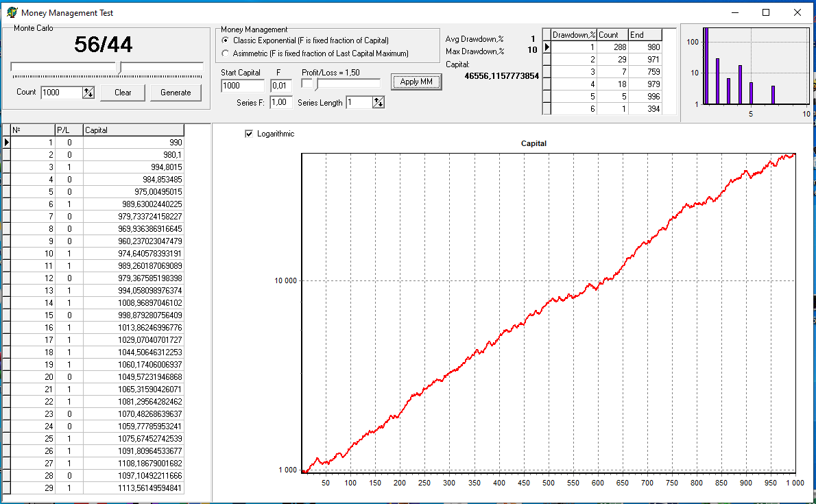This screenshot has width=816, height=504.
Task: Click the Series Length input field
Action: pos(359,103)
